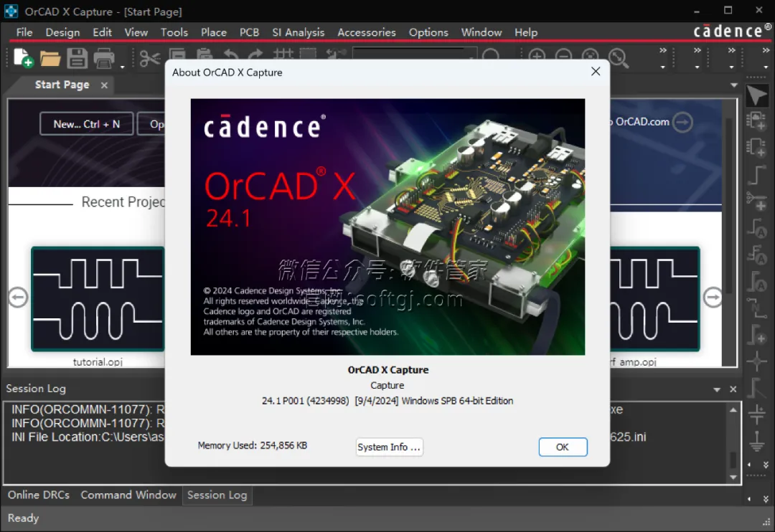Create a new document with the toolbar icon

(x=23, y=58)
